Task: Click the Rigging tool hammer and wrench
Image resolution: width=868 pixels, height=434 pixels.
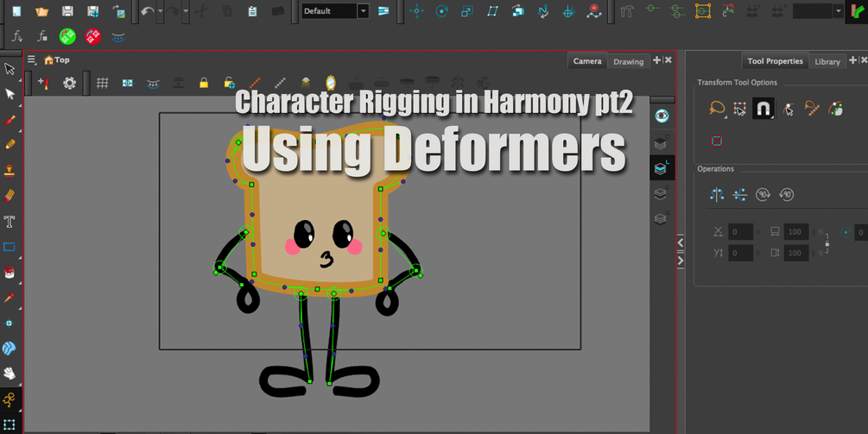Action: click(x=627, y=11)
